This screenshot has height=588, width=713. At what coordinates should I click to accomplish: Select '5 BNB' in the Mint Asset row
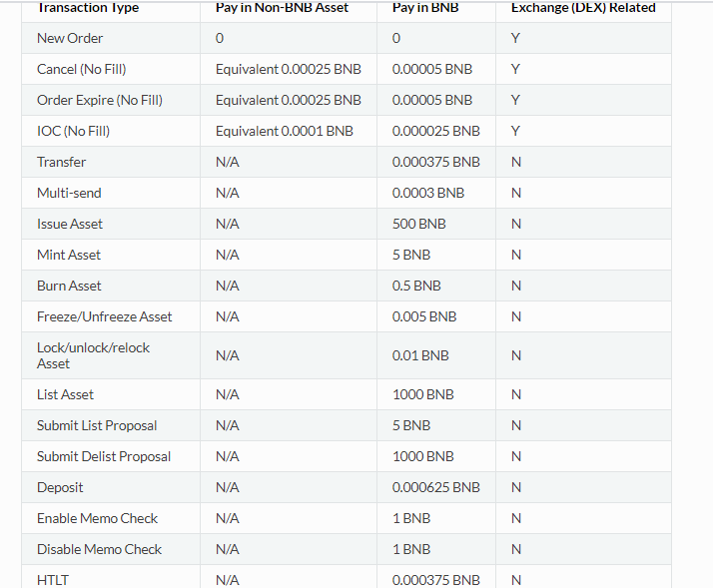click(x=411, y=255)
